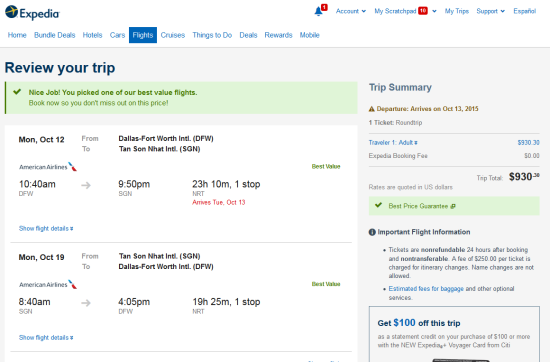Open the notifications bell icon
The height and width of the screenshot is (362, 550).
318,11
